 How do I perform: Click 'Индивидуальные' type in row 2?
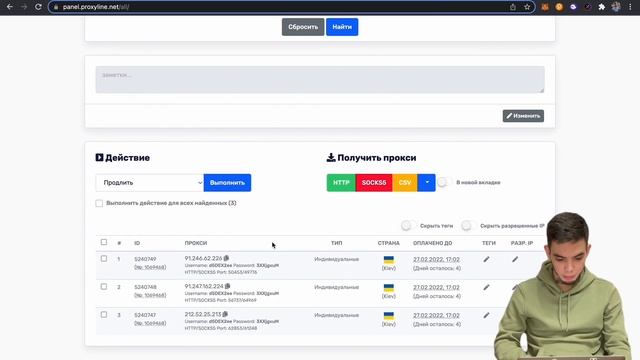pos(336,287)
